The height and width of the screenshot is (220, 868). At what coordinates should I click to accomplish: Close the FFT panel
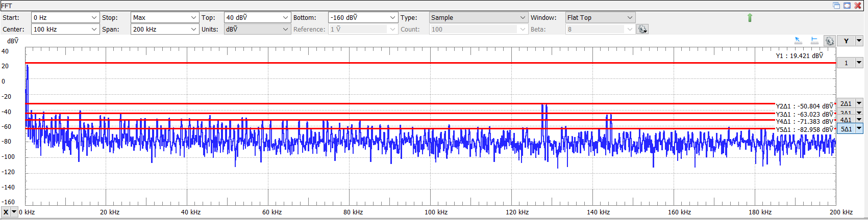[858, 6]
